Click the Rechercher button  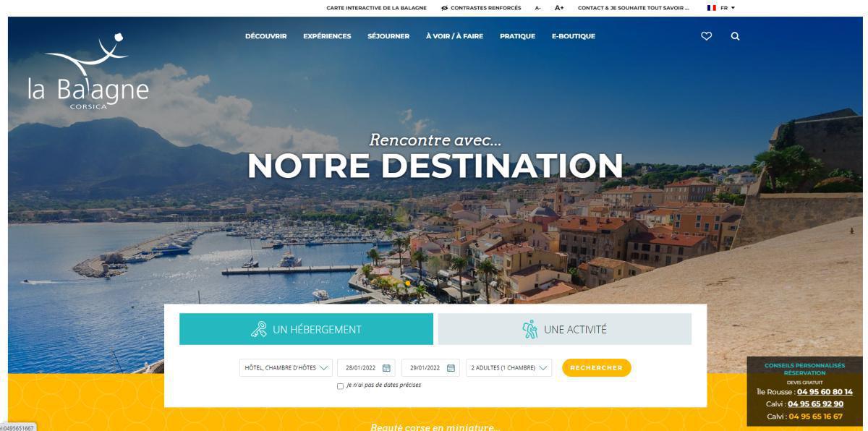[597, 368]
